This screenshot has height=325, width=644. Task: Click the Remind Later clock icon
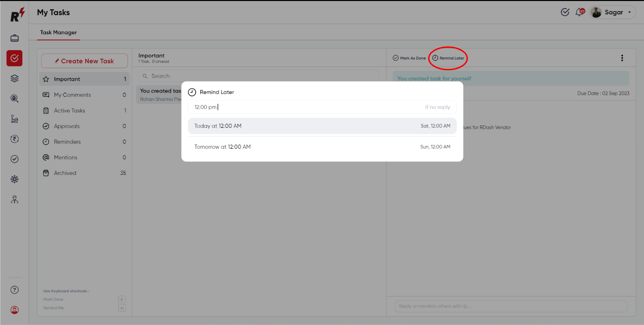[x=435, y=58]
